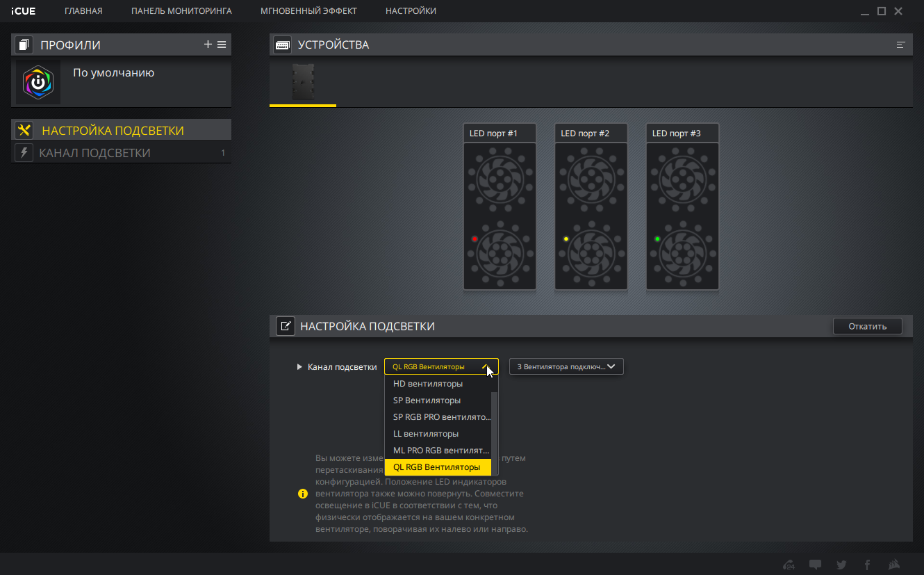The width and height of the screenshot is (924, 575).
Task: Click the "По умолчанию" profile name
Action: point(113,72)
